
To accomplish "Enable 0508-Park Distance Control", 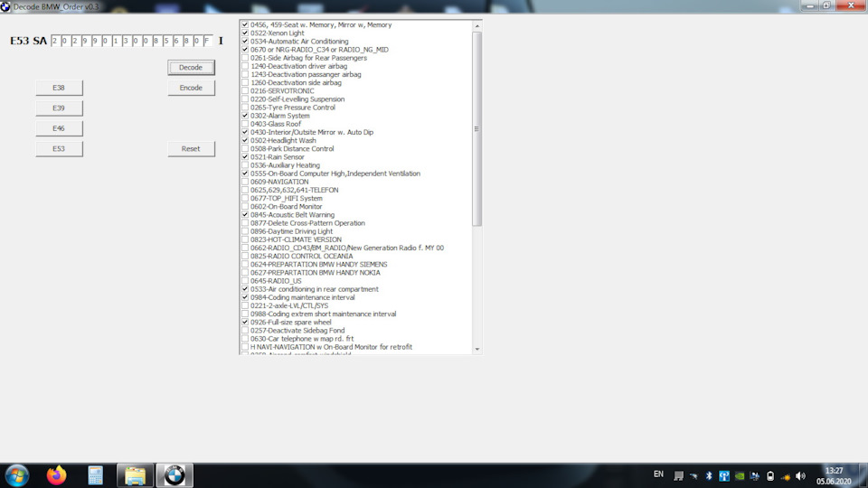I will tap(245, 149).
